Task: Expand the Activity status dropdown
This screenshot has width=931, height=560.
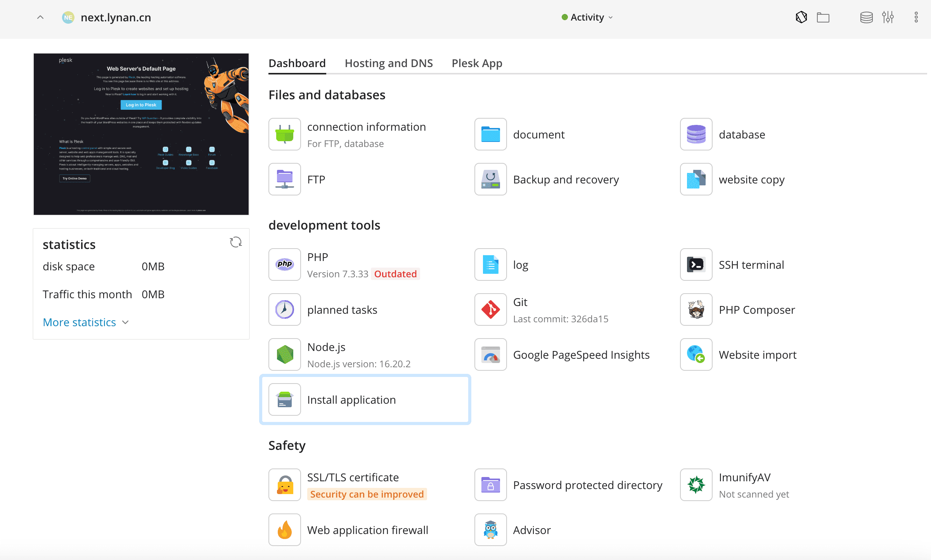Action: pos(587,17)
